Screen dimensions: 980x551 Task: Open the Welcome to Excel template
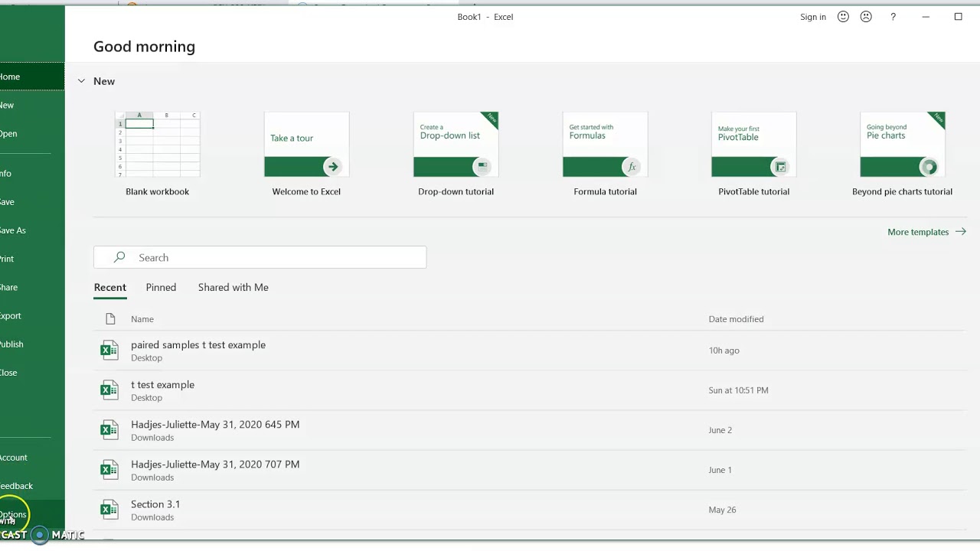[x=306, y=154]
